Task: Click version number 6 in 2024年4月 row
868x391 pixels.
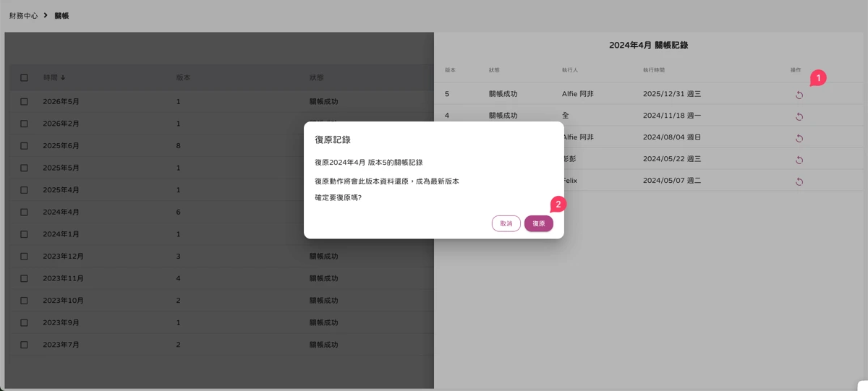Action: click(x=178, y=212)
